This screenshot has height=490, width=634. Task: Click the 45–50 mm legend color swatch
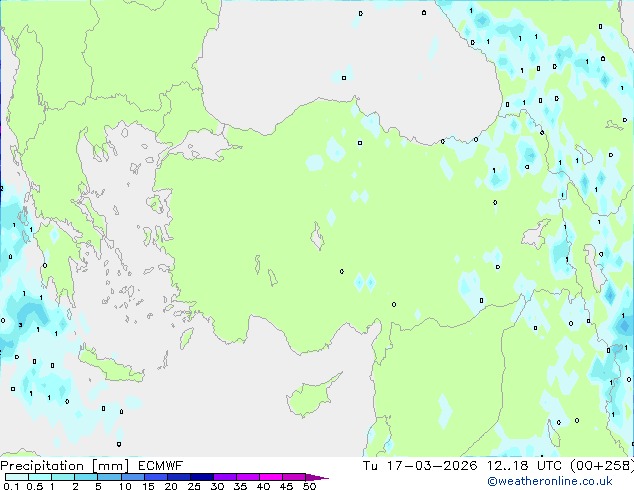click(x=294, y=477)
